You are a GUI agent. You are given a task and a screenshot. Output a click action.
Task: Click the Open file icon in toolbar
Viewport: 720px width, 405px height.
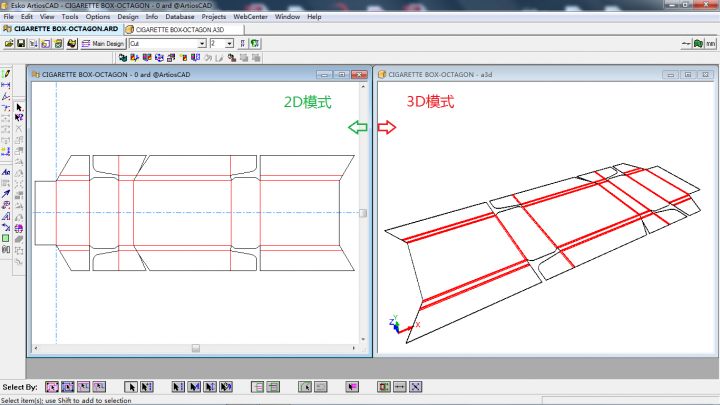(8, 44)
